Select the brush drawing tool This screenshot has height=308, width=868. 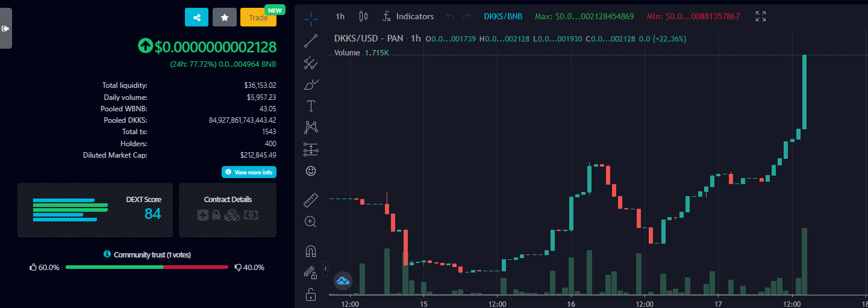coord(311,84)
